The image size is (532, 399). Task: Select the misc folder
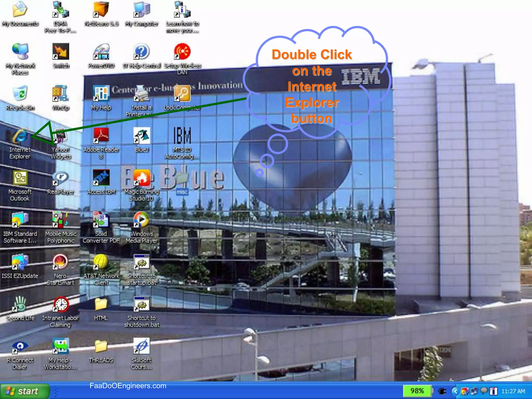point(182,178)
